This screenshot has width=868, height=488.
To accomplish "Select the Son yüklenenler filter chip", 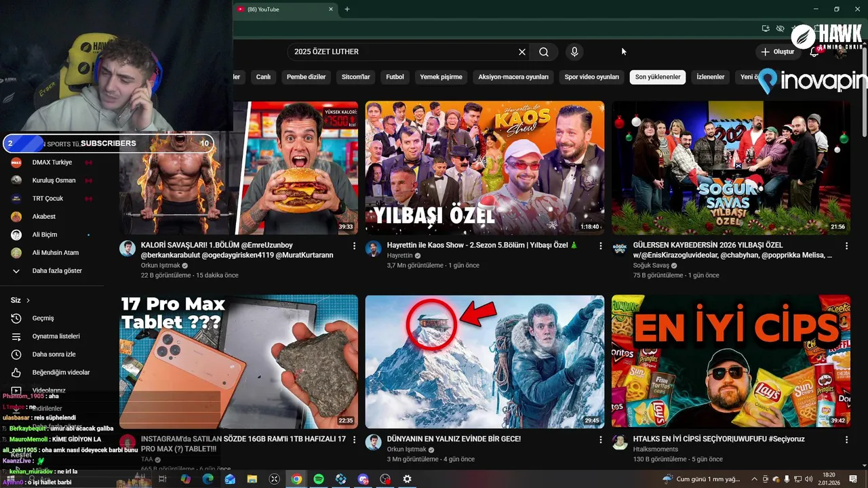I will pos(658,77).
